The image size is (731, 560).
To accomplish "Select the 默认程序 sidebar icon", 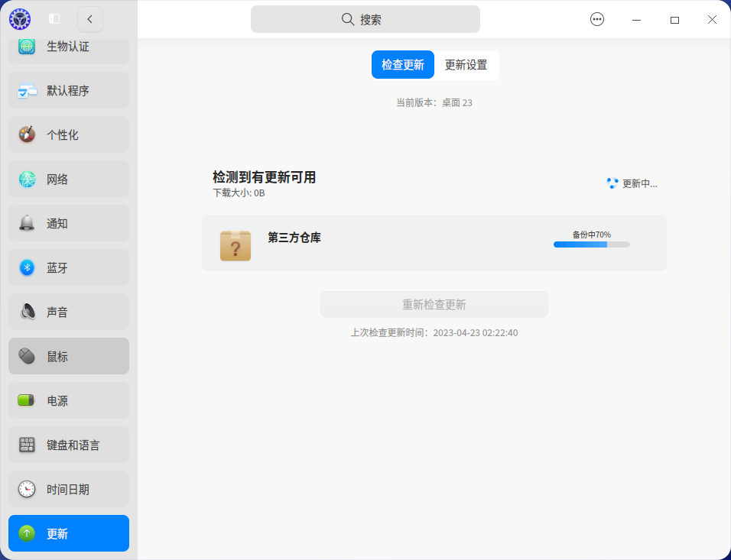I will 28,90.
